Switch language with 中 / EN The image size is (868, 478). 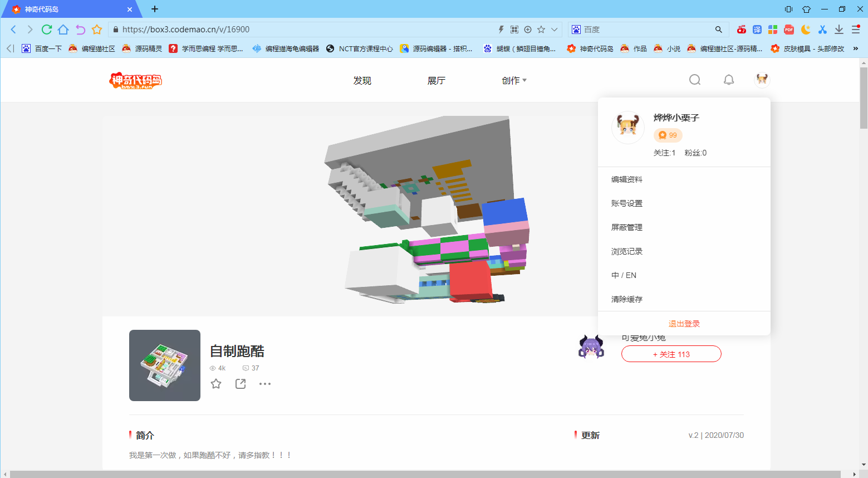coord(624,275)
